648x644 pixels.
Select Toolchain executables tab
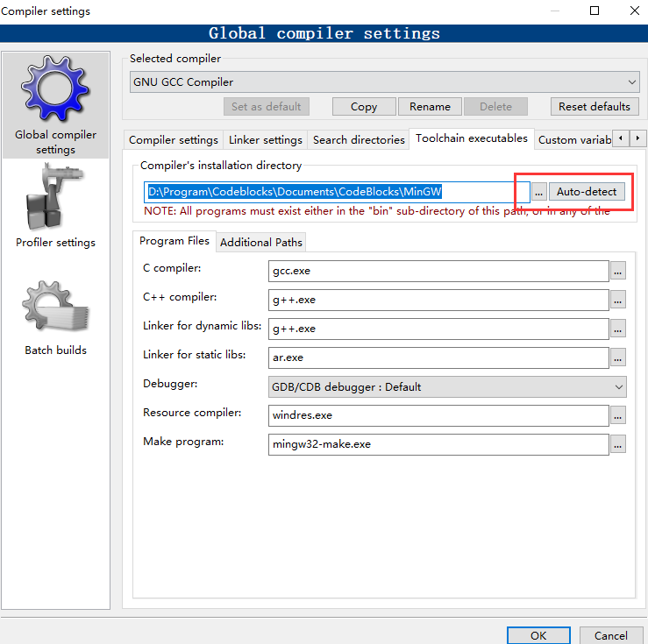472,138
